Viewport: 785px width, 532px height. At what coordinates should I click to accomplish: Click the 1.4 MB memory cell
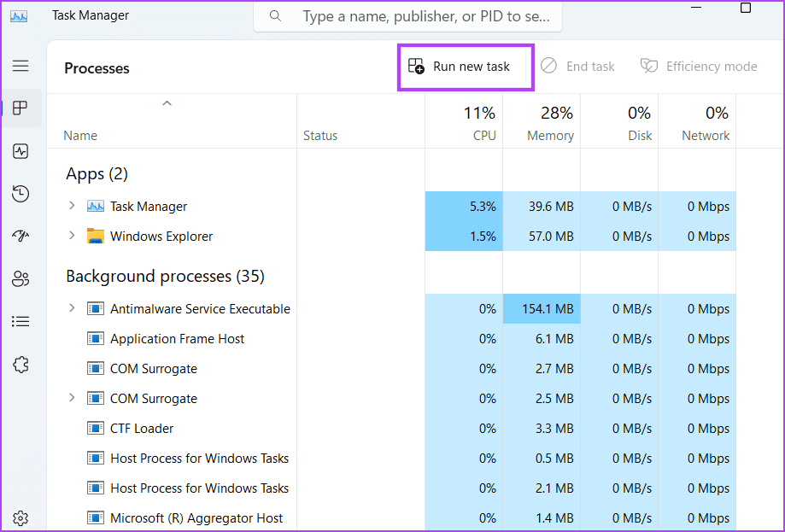pos(542,518)
